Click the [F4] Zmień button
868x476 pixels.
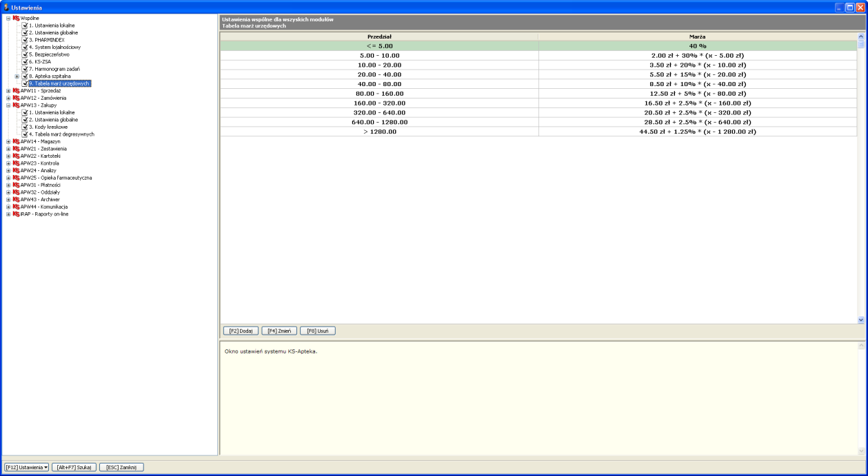pyautogui.click(x=279, y=331)
